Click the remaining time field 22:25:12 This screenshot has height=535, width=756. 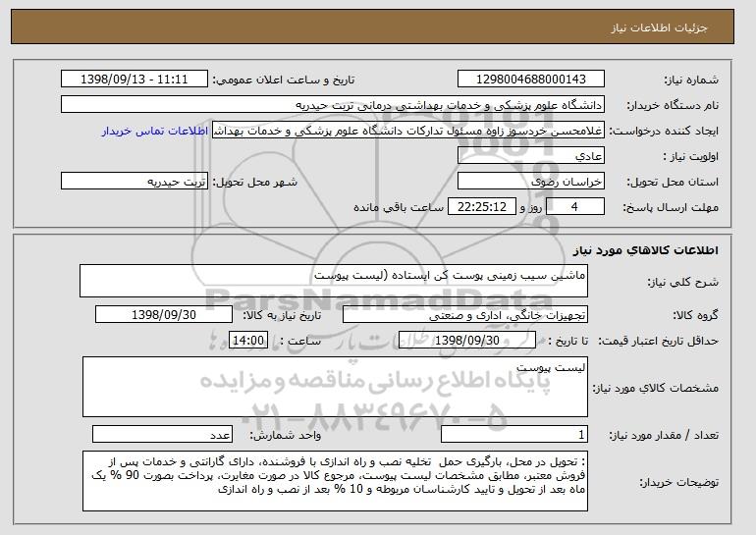482,207
